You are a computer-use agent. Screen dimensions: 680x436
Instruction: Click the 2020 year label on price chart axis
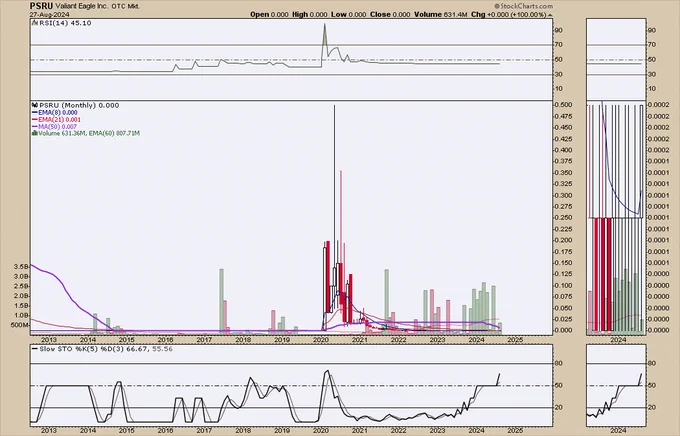coord(321,340)
